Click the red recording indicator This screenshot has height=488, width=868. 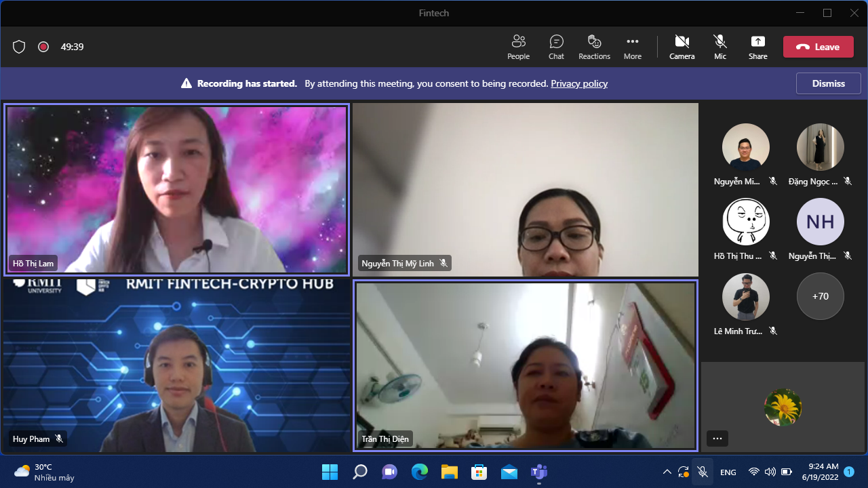point(43,47)
